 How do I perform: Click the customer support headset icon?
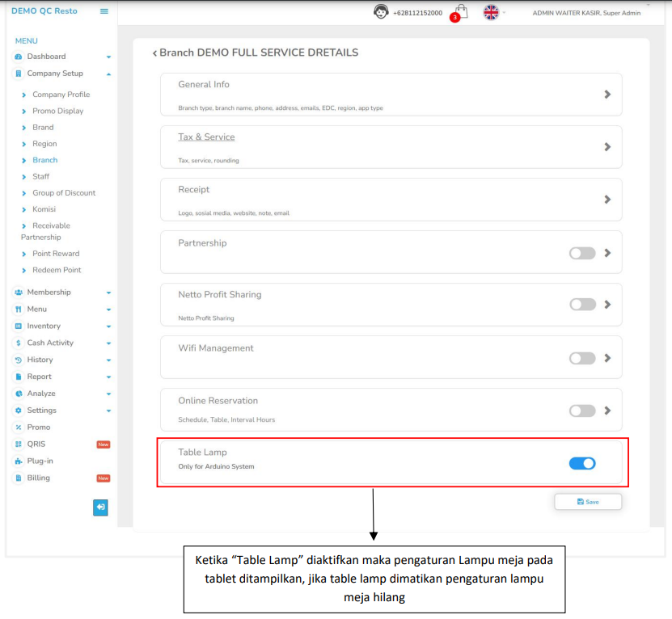click(381, 12)
